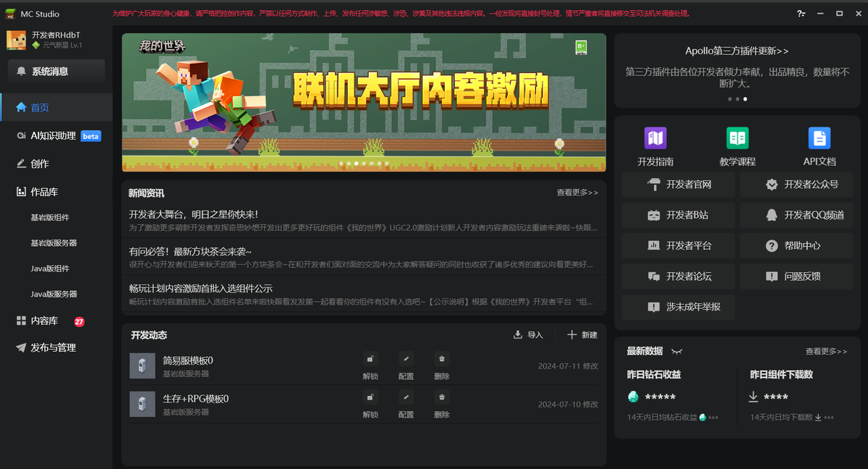Select 首页 in the sidebar

(x=56, y=107)
